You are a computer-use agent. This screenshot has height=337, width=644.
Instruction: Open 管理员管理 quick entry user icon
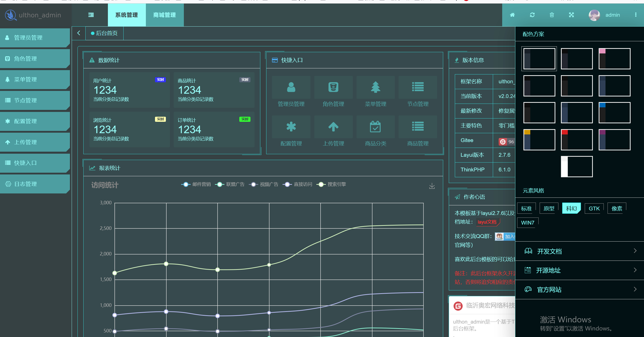tap(291, 87)
